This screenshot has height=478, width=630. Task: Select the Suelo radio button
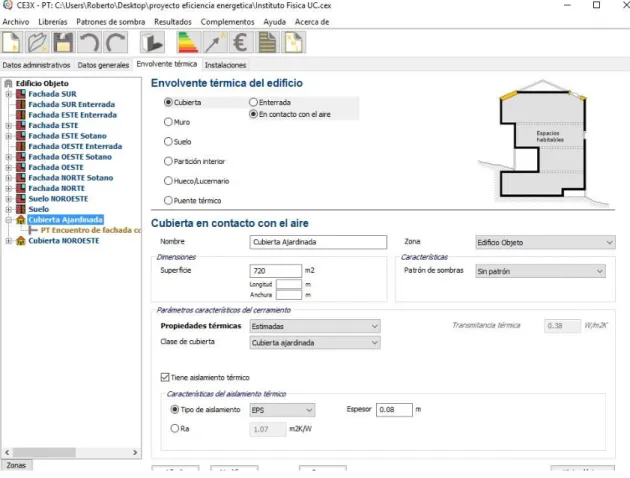[168, 142]
